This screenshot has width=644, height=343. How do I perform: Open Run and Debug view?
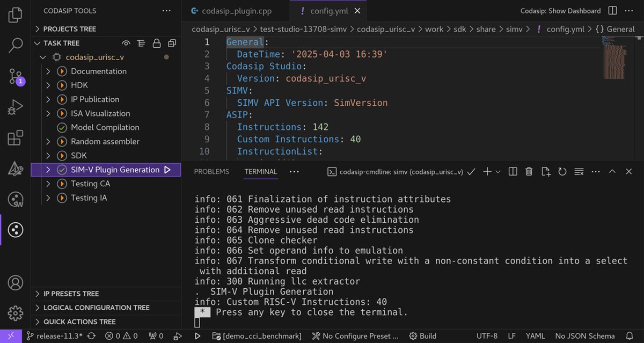(x=16, y=107)
